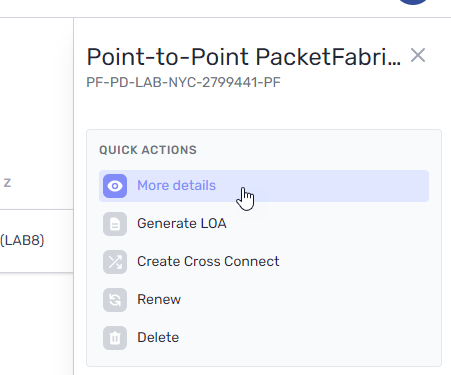Viewport: 451px width, 375px height.
Task: Click the circular-arrows Renew icon
Action: [x=115, y=300]
